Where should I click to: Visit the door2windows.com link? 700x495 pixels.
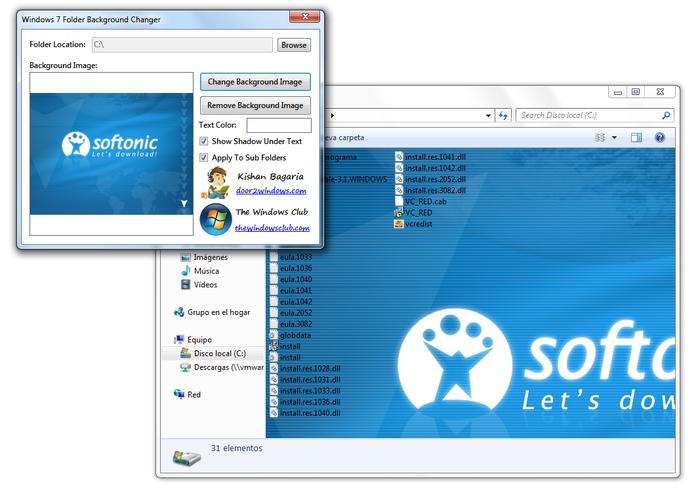pos(272,190)
